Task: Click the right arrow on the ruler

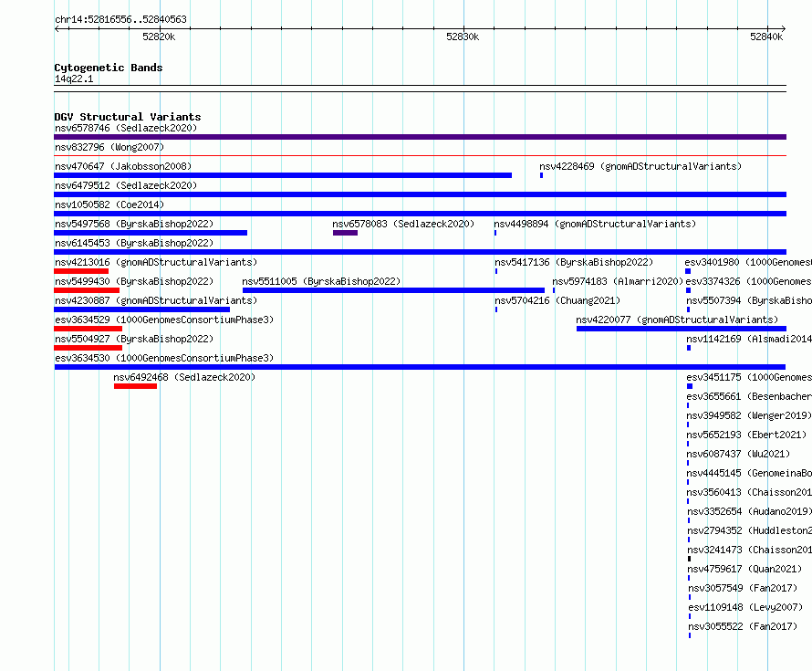Action: 783,29
